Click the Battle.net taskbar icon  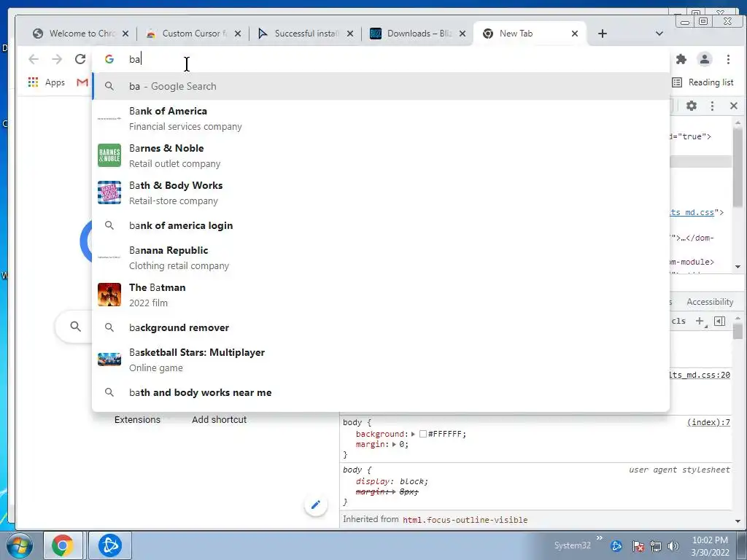point(110,545)
